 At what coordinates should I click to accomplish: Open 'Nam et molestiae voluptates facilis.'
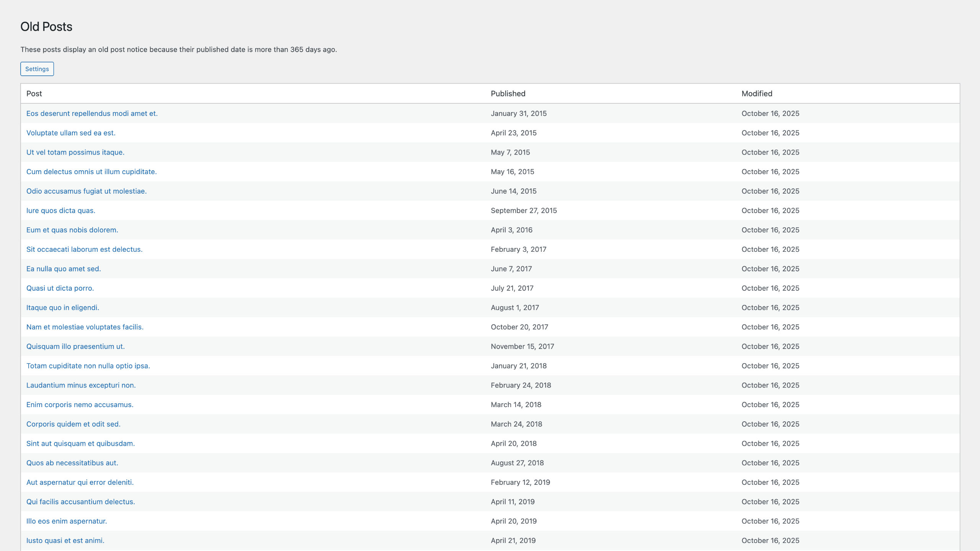(85, 327)
